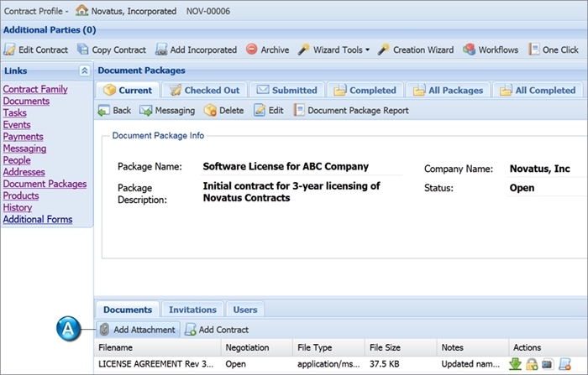Open the Contract Family link

pos(35,89)
